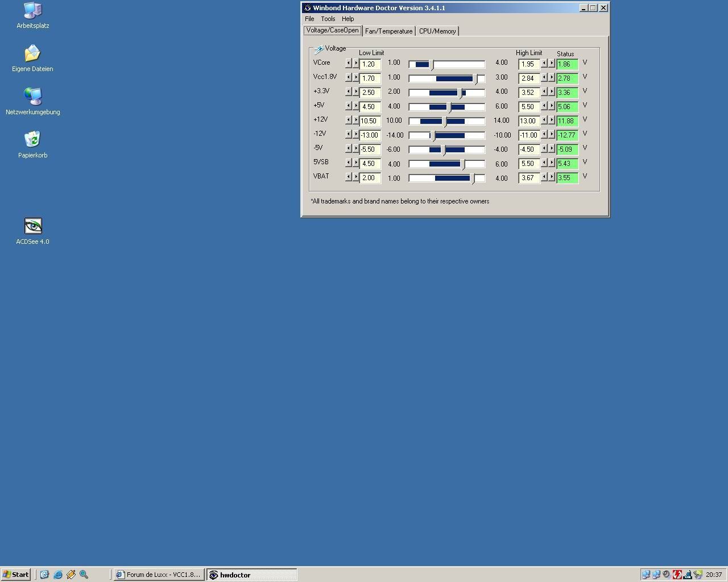Screen dimensions: 728x582
Task: Increase the +12V low limit with right arrow
Action: tap(355, 120)
